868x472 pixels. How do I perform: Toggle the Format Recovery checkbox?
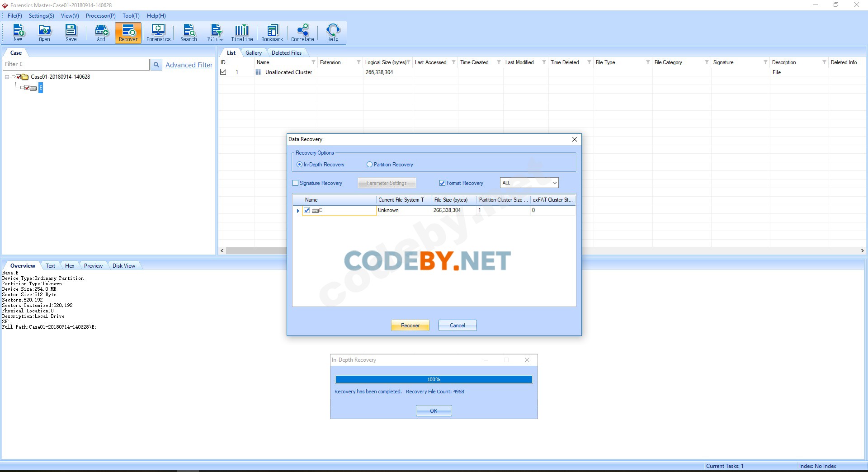442,183
